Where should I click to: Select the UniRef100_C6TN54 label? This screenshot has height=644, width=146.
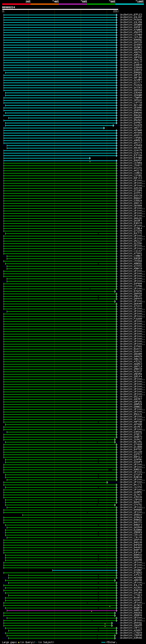(x=131, y=163)
